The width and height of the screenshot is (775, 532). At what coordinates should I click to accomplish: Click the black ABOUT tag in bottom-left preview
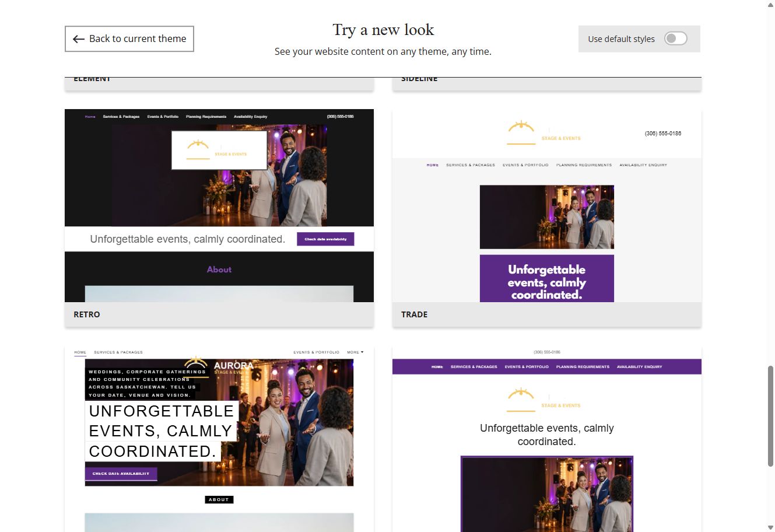click(219, 499)
